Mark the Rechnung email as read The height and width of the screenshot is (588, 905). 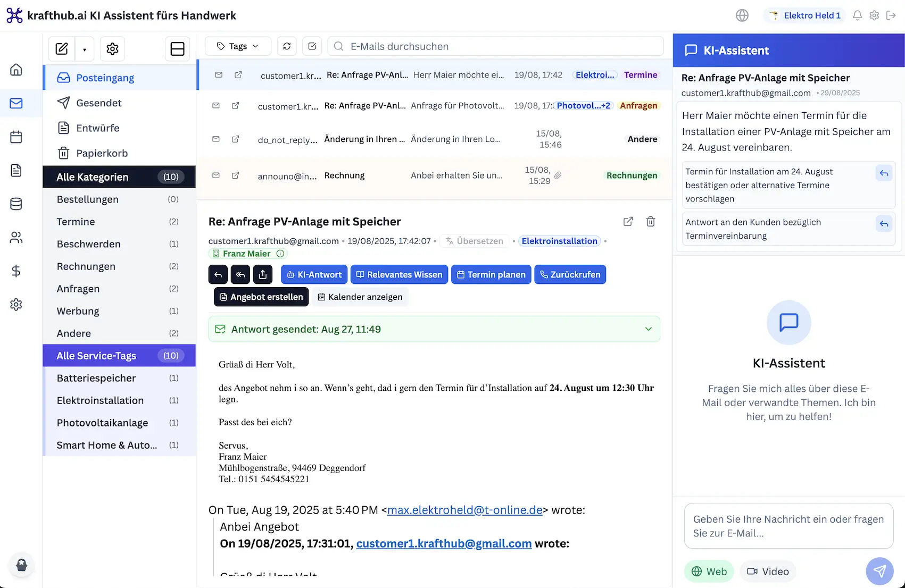pos(216,175)
